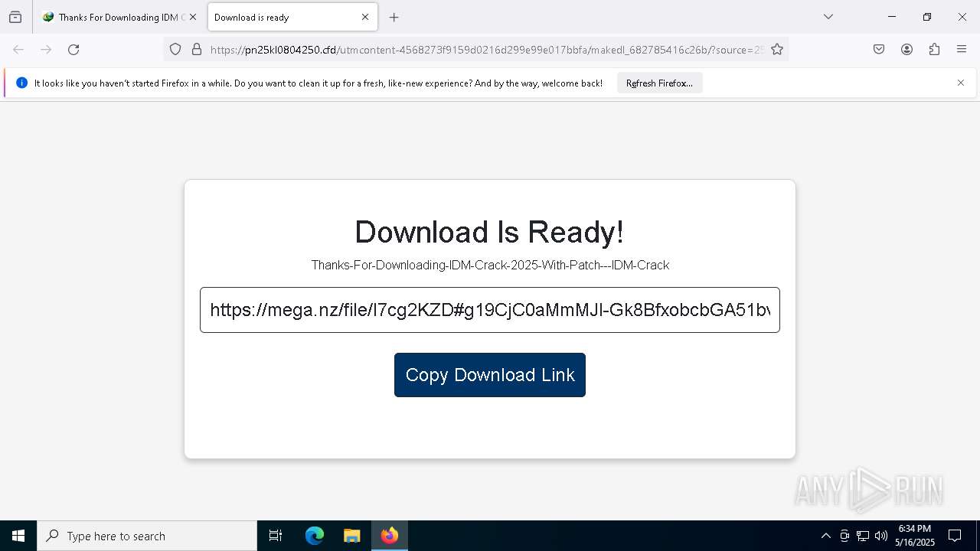The width and height of the screenshot is (980, 551).
Task: Focus the URL address bar
Action: click(x=487, y=50)
